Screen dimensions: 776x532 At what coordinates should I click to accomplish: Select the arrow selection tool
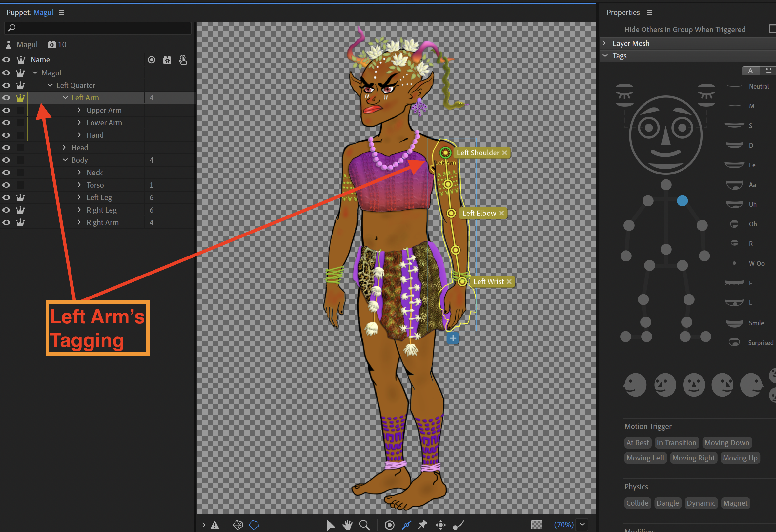point(331,525)
